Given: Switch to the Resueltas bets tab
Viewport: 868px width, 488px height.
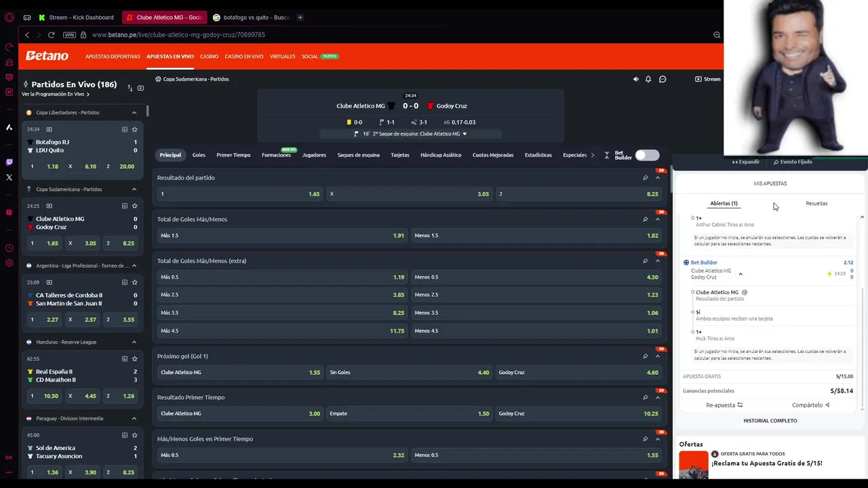Looking at the screenshot, I should pos(816,203).
